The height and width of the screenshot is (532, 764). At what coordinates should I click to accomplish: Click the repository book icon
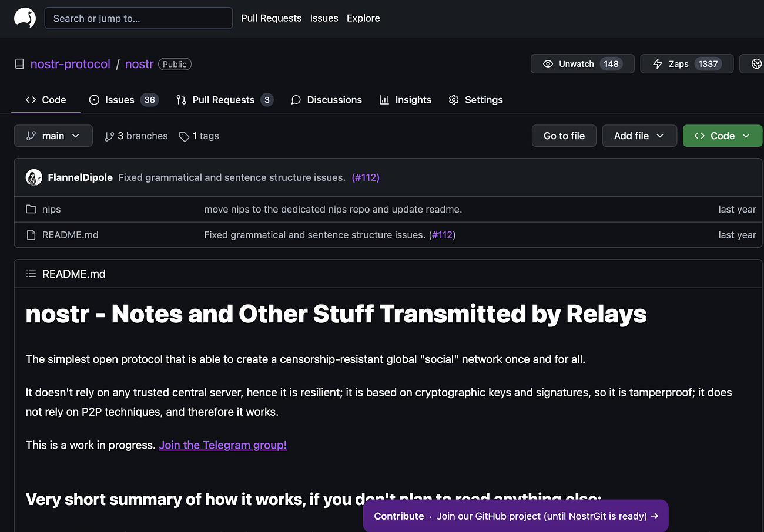pyautogui.click(x=19, y=64)
